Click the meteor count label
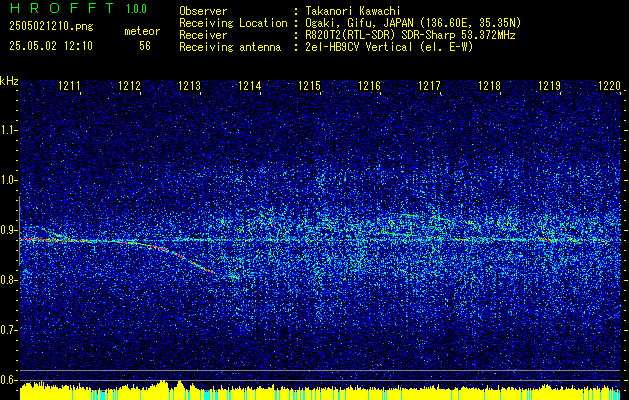This screenshot has height=400, width=629. [142, 31]
